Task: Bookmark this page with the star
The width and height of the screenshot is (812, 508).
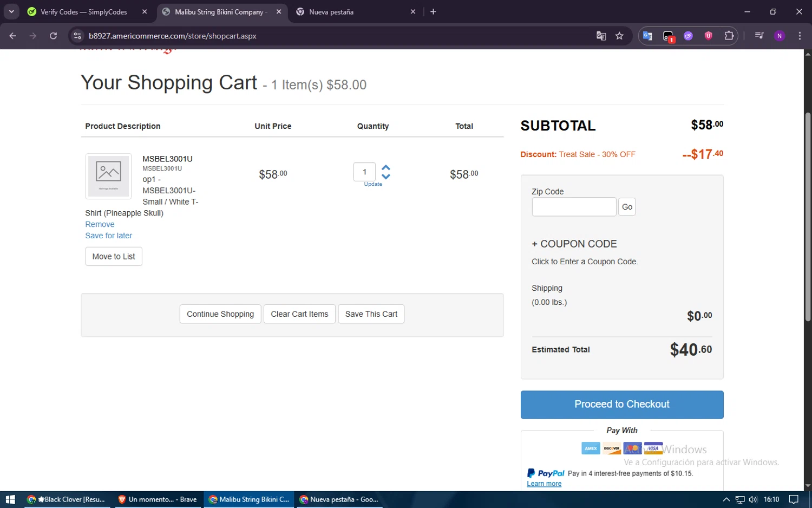Action: pos(619,36)
